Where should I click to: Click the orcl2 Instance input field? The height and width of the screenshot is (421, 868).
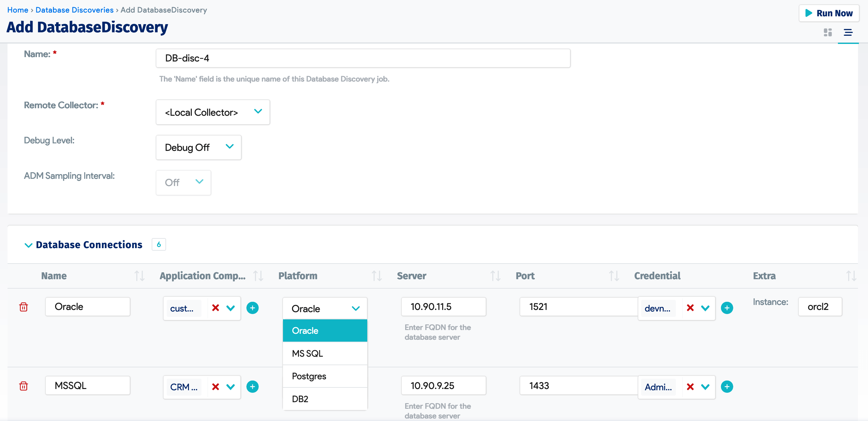pos(820,306)
